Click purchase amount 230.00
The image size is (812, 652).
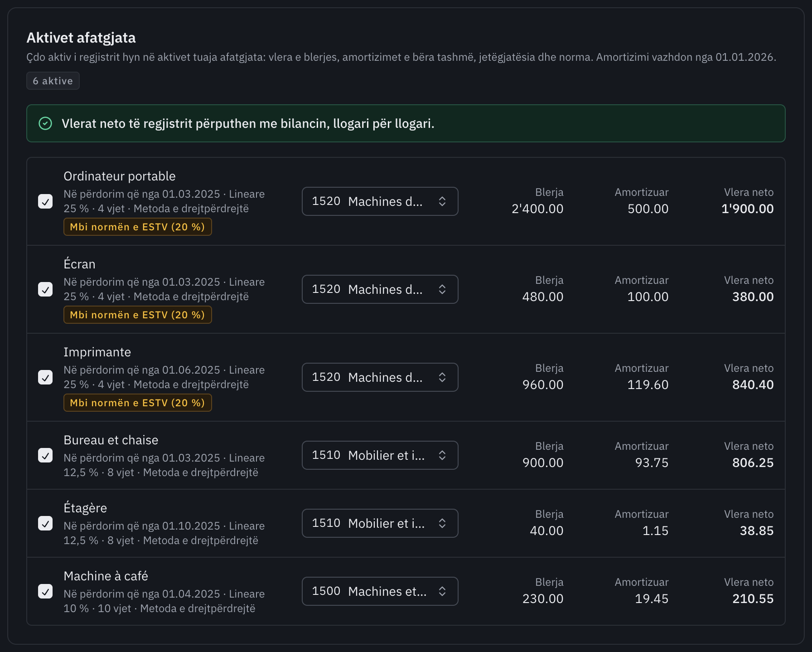(x=543, y=598)
